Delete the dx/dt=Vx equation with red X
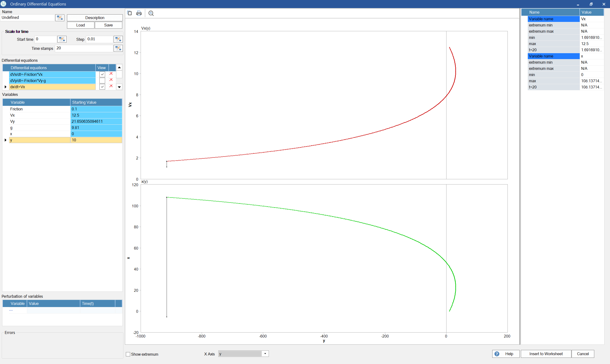The width and height of the screenshot is (610, 364). pos(111,86)
